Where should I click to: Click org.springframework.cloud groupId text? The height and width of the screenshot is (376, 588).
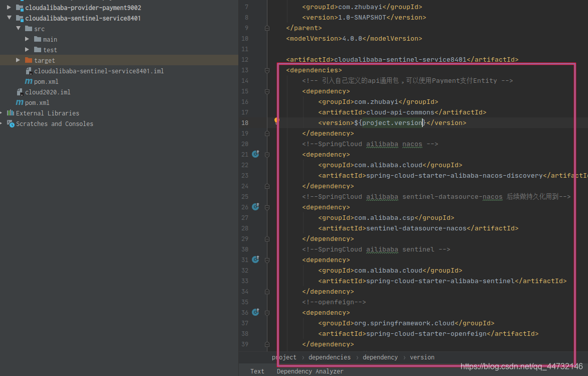point(404,323)
